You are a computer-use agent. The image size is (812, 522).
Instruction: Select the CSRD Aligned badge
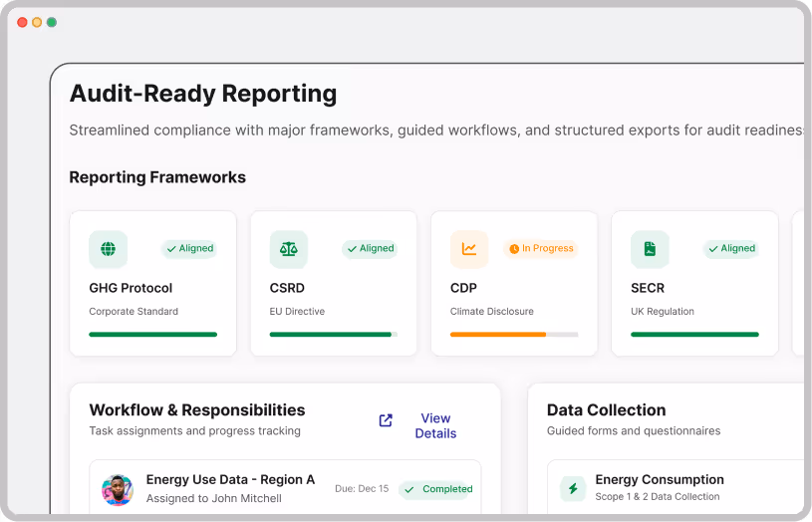tap(371, 249)
